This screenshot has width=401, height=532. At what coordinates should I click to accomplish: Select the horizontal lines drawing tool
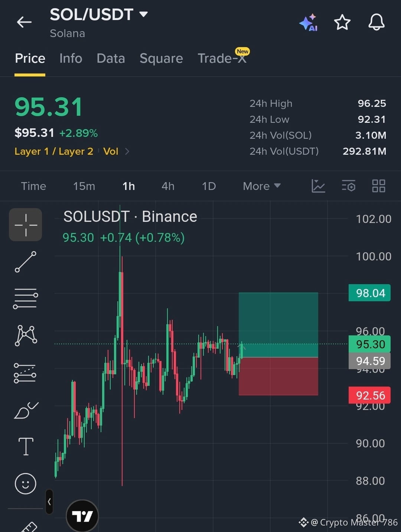coord(26,299)
